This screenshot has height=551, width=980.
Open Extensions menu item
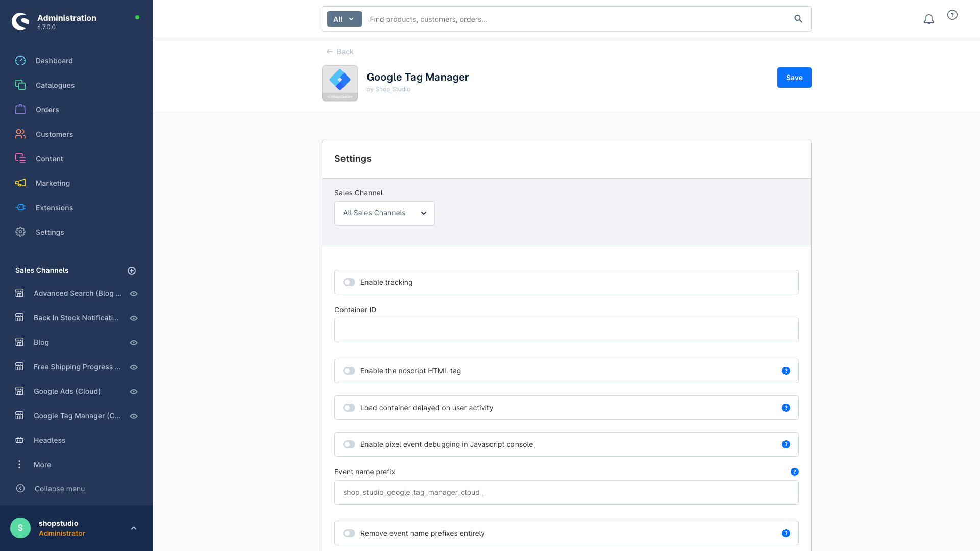(54, 208)
